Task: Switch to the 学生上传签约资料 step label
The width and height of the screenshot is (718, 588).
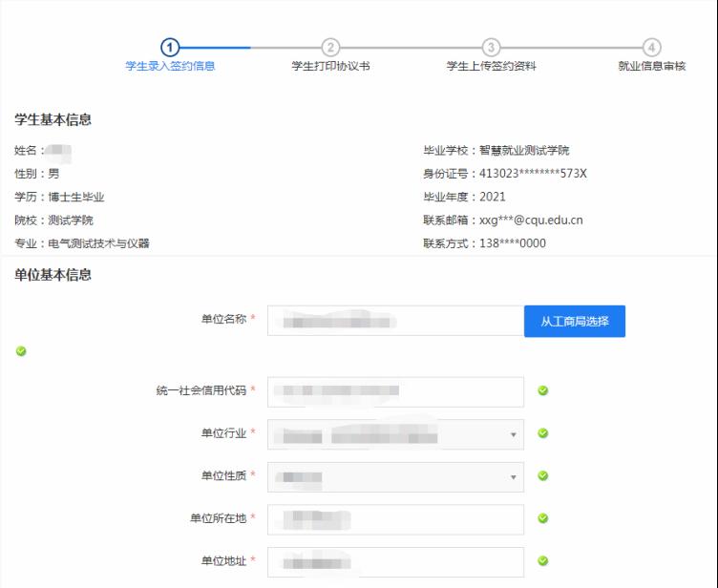Action: [491, 67]
